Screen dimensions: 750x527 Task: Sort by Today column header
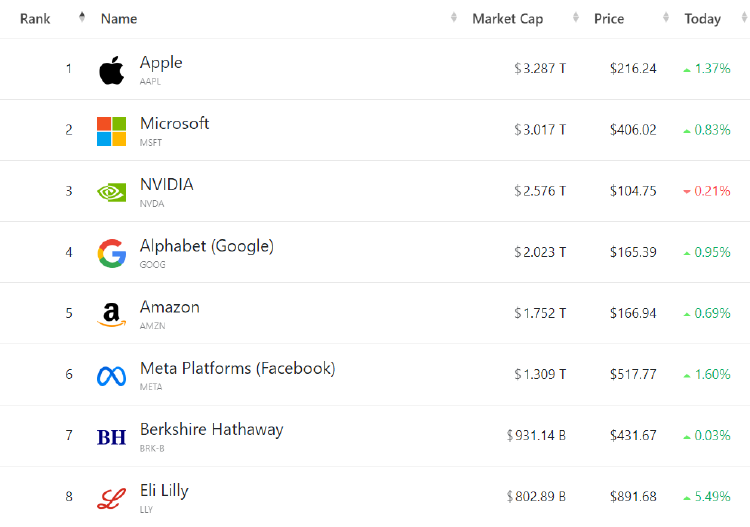click(x=702, y=19)
